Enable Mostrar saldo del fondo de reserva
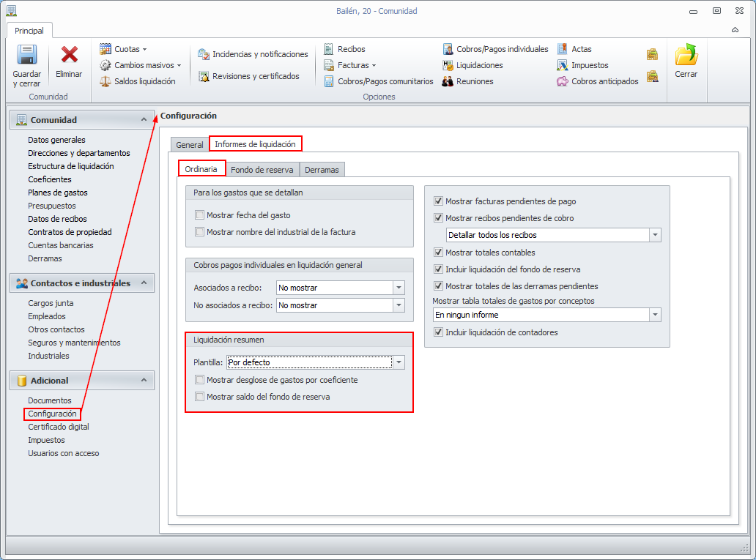This screenshot has width=756, height=560. coord(199,397)
